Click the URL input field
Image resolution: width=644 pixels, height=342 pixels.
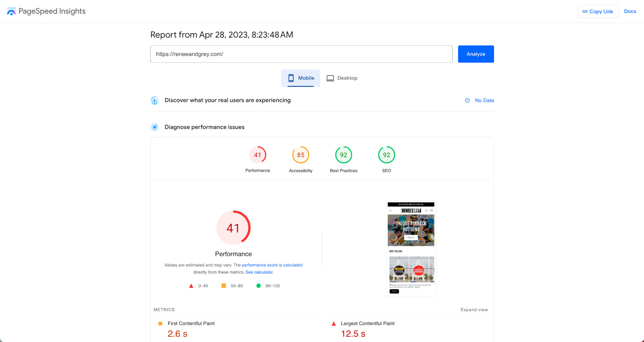pos(301,54)
